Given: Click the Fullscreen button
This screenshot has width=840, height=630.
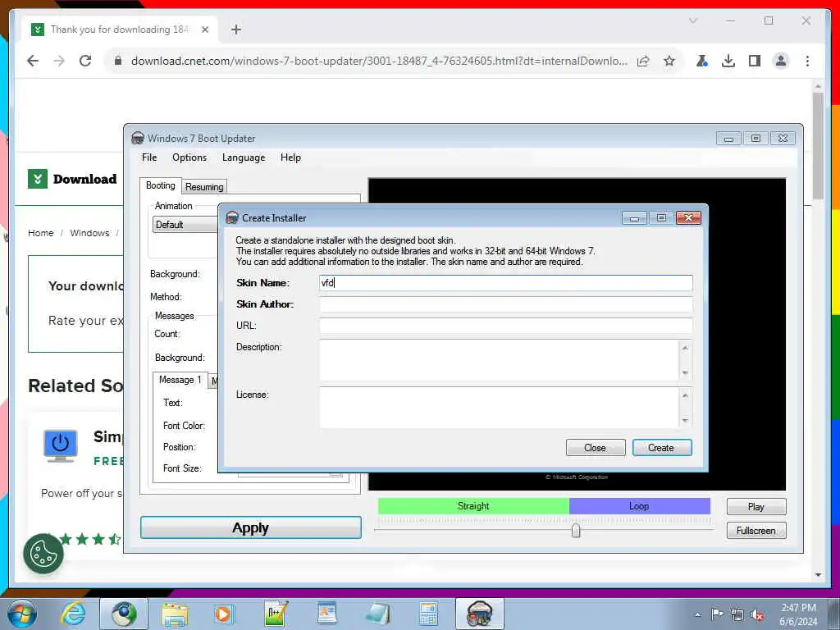Looking at the screenshot, I should pos(756,531).
